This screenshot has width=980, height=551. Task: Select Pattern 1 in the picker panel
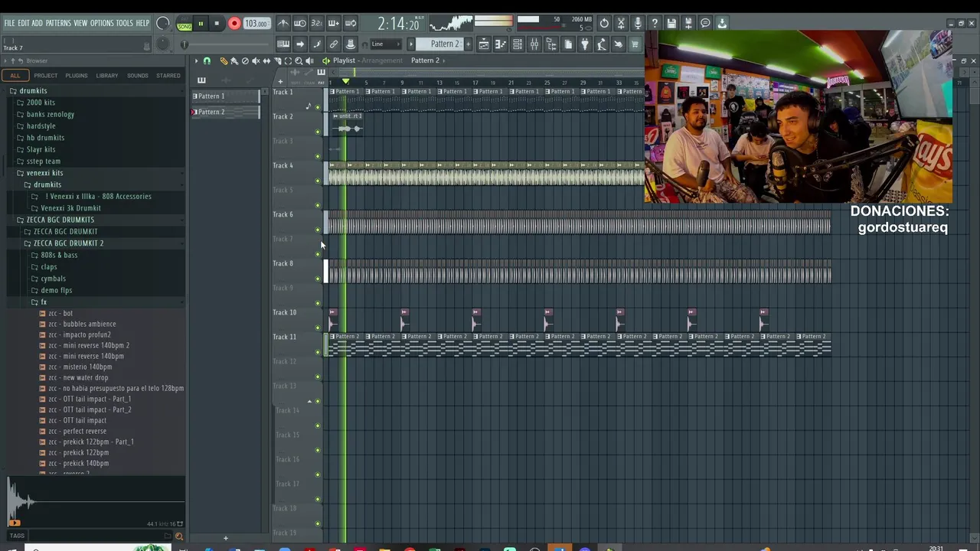pyautogui.click(x=226, y=96)
